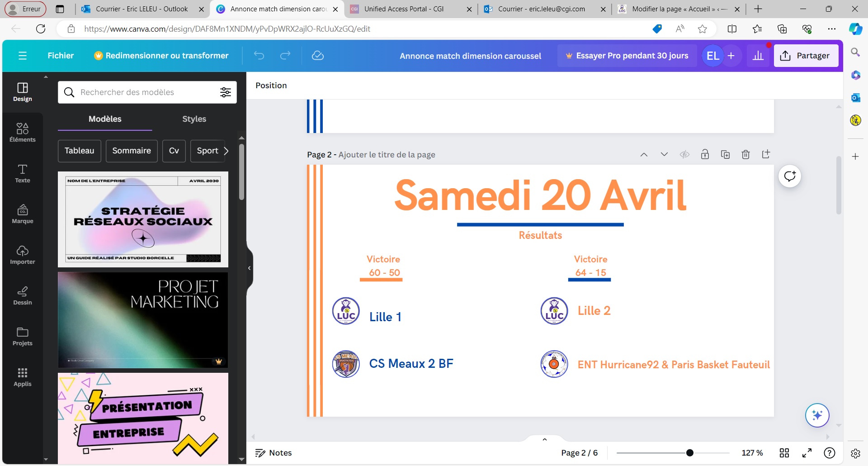Switch to the Courrier - Eric LELEU - Outlook tab

142,9
